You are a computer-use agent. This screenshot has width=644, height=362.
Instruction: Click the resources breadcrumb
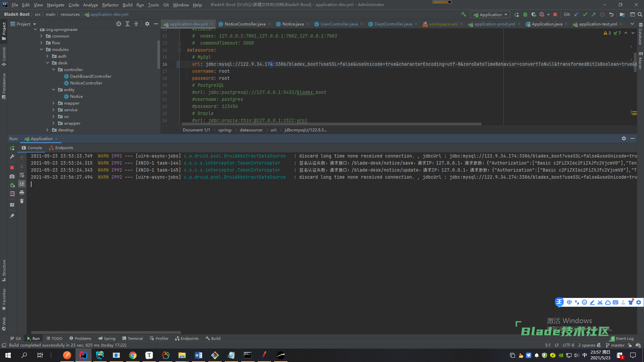click(70, 14)
